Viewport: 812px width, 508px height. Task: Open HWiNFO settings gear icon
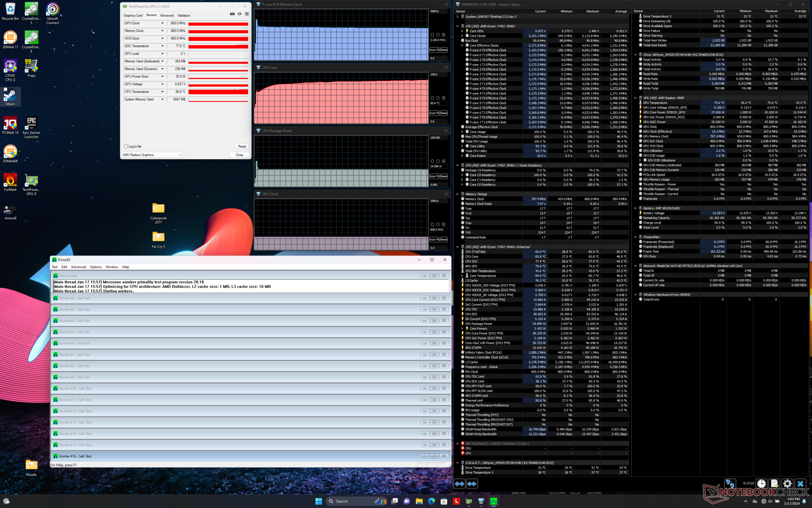(x=787, y=483)
